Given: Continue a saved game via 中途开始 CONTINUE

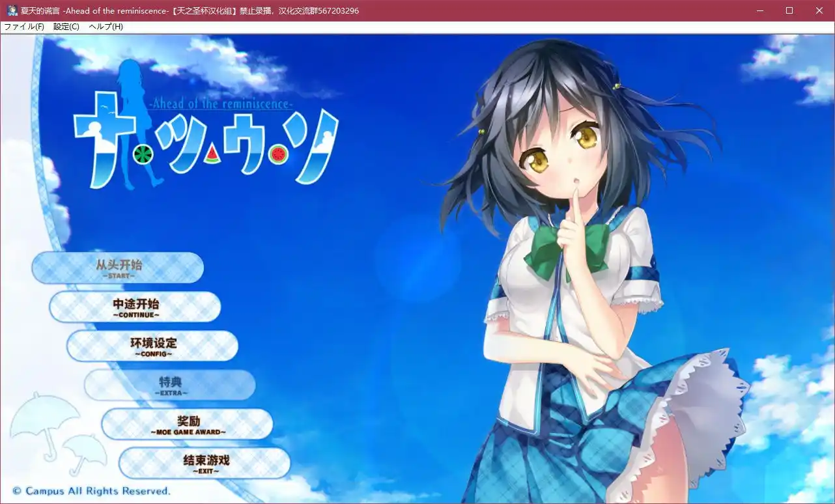Looking at the screenshot, I should click(135, 307).
